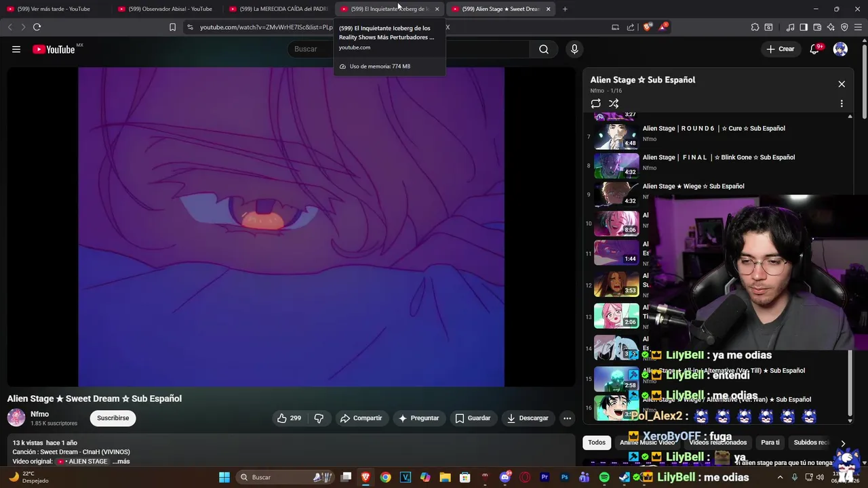Open Windows Start menu
The width and height of the screenshot is (868, 488).
224,477
